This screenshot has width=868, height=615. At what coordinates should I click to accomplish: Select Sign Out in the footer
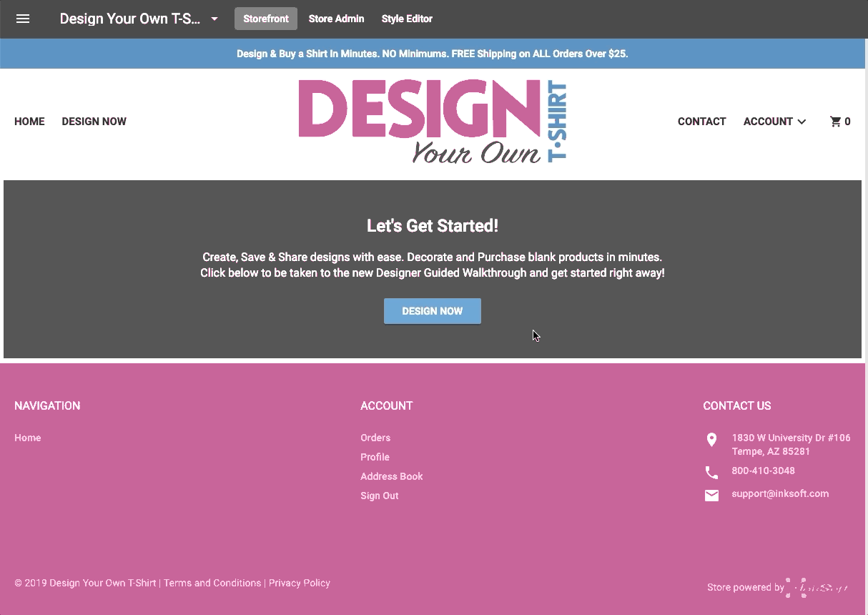tap(379, 495)
